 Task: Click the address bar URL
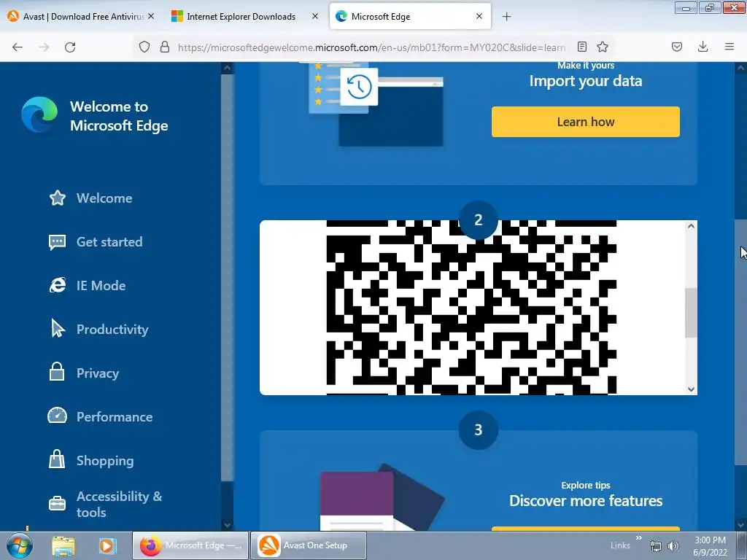371,47
